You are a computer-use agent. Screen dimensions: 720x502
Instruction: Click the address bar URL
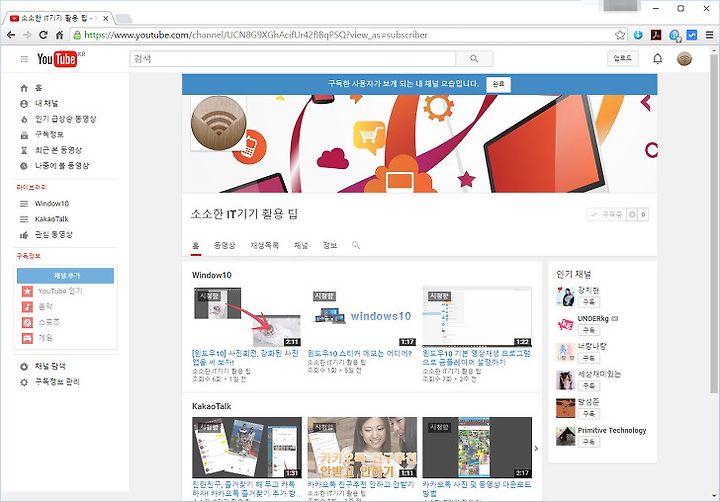coord(256,35)
